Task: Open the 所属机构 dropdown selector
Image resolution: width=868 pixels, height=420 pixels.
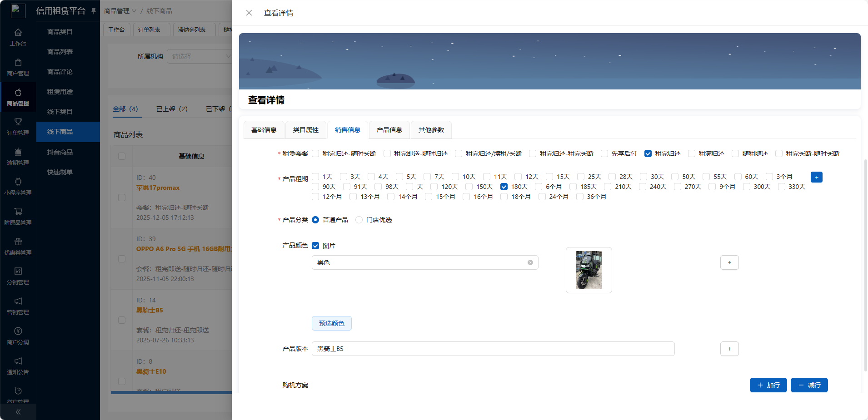Action: (x=200, y=56)
